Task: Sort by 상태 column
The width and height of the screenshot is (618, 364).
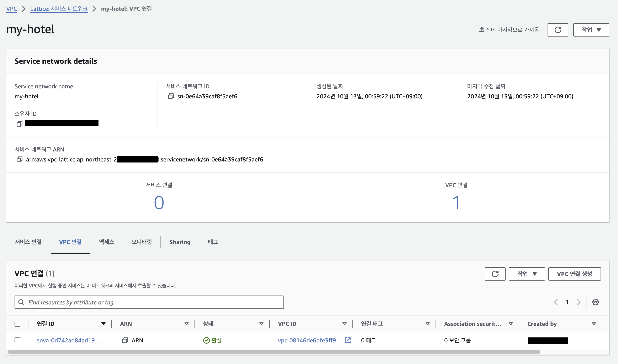Action: pyautogui.click(x=261, y=324)
